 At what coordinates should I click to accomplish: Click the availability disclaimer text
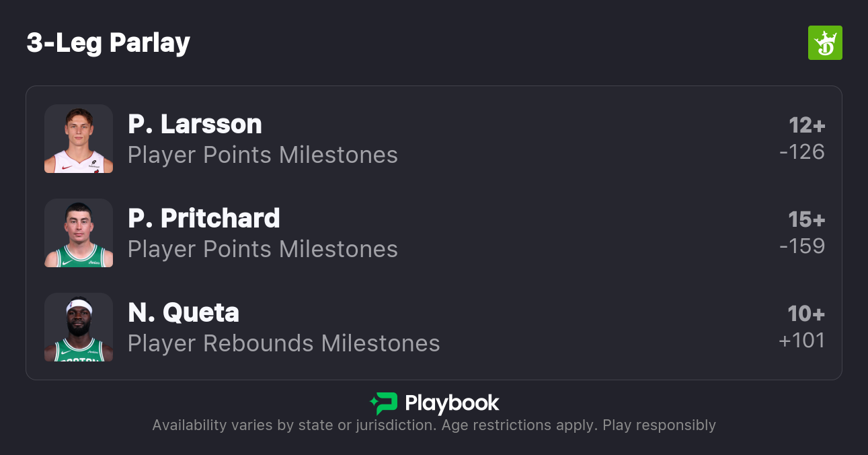[x=434, y=425]
